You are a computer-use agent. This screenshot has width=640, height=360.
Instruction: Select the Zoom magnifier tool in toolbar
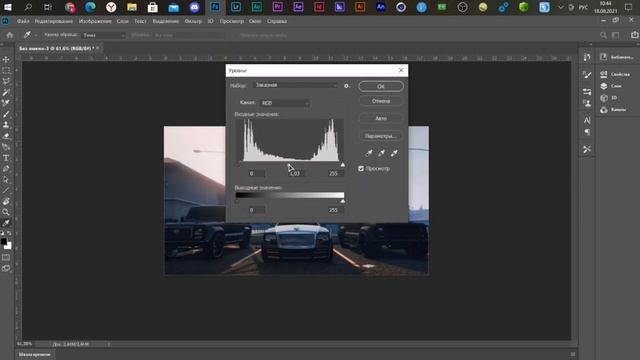(6, 212)
